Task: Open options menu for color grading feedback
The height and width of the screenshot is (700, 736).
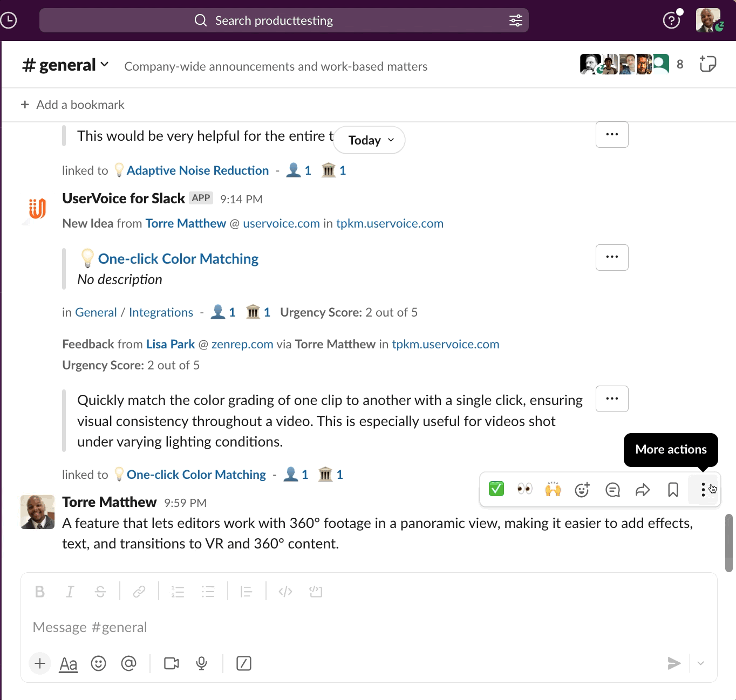Action: pyautogui.click(x=612, y=399)
